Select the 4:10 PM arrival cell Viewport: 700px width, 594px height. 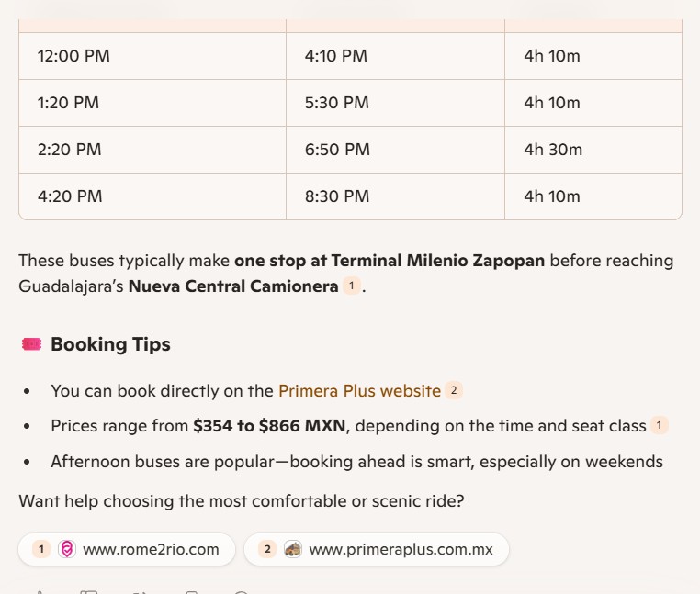(x=336, y=56)
